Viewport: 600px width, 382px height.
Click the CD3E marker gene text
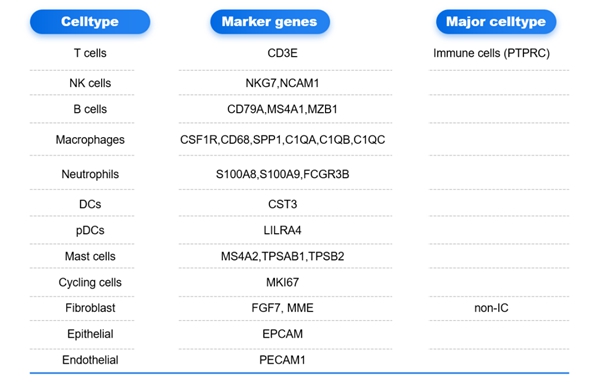(282, 53)
